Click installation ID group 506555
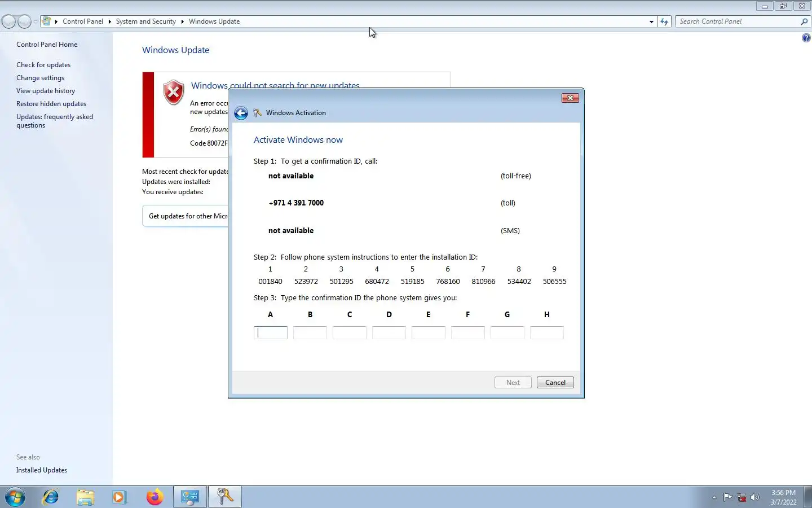The image size is (812, 508). click(x=555, y=282)
